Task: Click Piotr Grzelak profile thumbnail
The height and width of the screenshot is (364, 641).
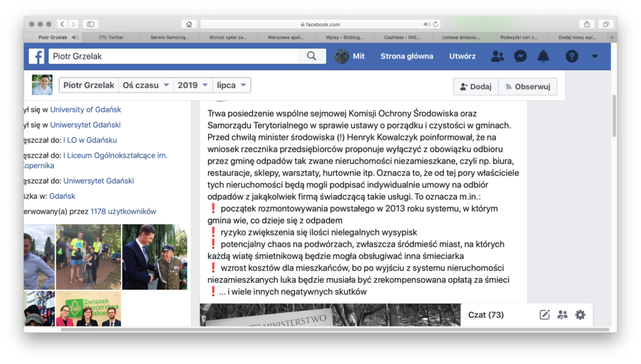Action: pyautogui.click(x=42, y=85)
